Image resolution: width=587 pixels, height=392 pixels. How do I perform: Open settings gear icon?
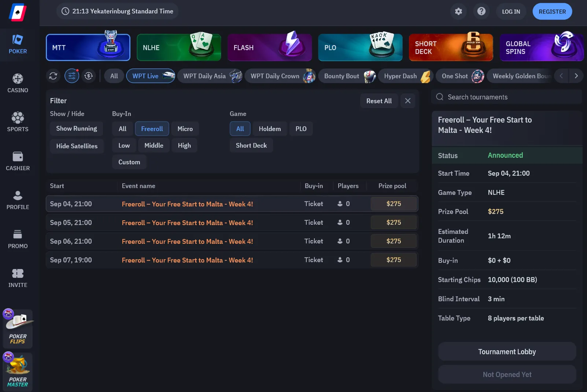(458, 11)
